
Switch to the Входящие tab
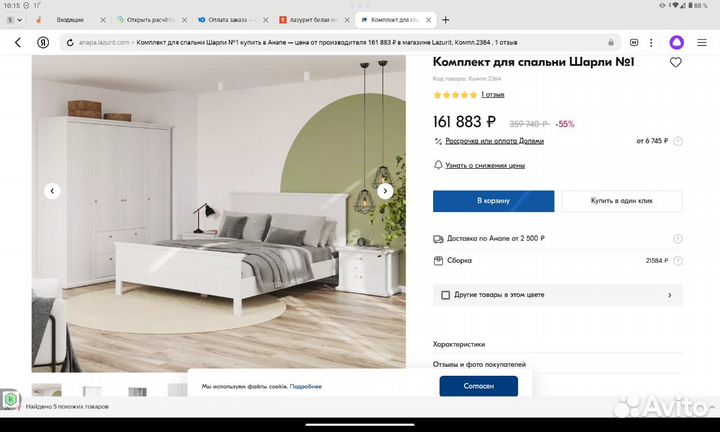pos(70,20)
